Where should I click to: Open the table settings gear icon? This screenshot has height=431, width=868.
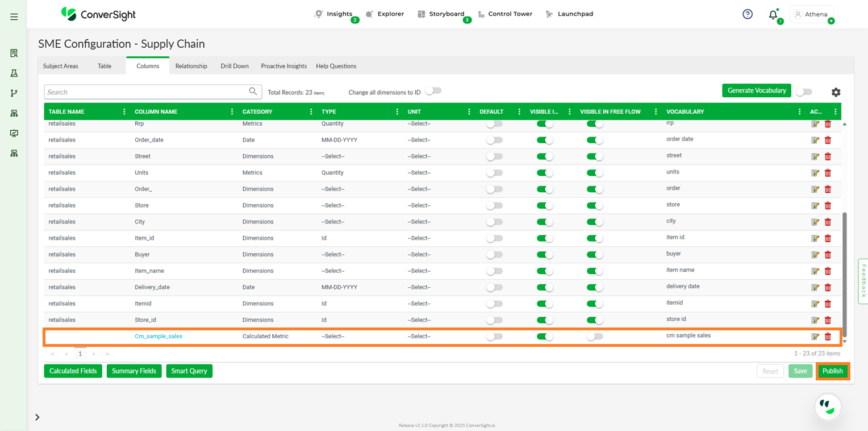836,92
